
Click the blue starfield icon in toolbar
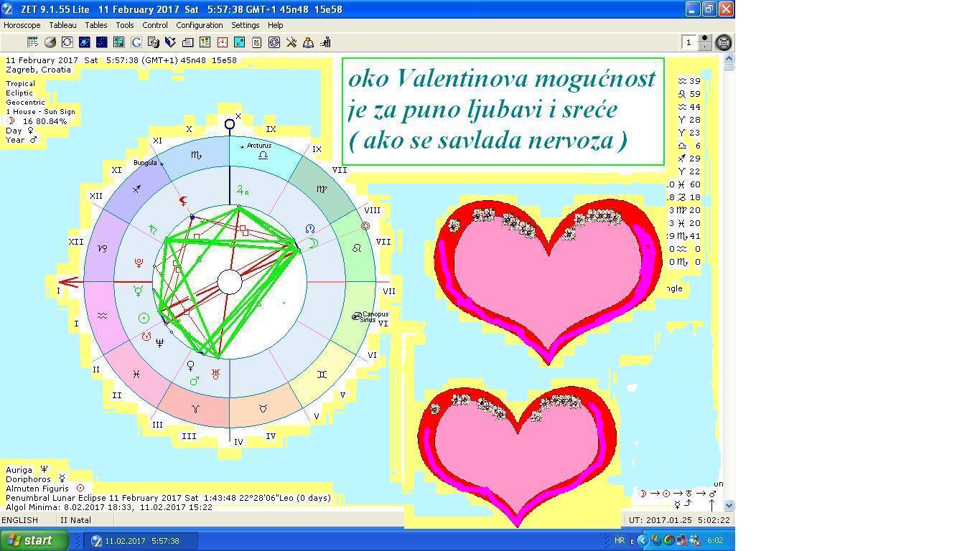[101, 42]
